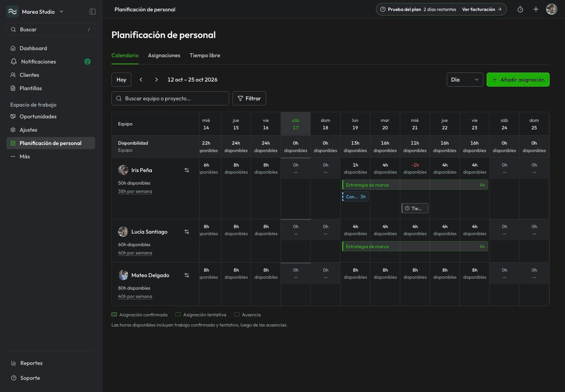Open settings sliders icon for Iris Peña
The width and height of the screenshot is (565, 392).
tap(187, 170)
